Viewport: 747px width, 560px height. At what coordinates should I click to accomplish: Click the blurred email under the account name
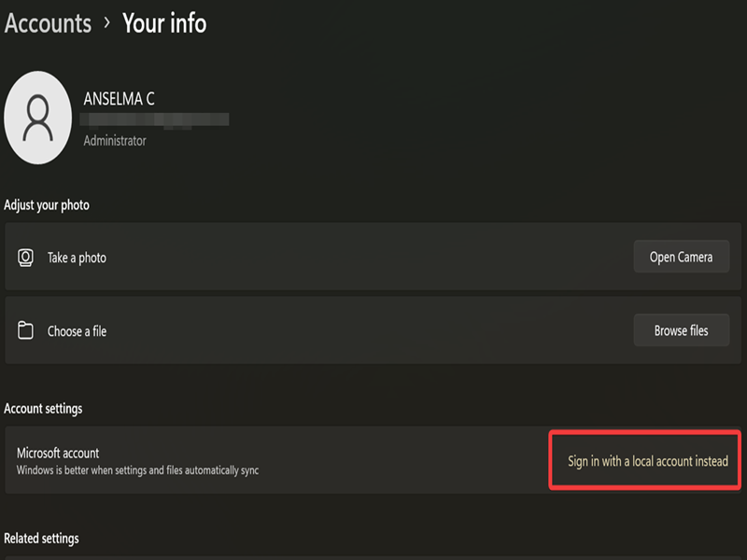tap(154, 119)
